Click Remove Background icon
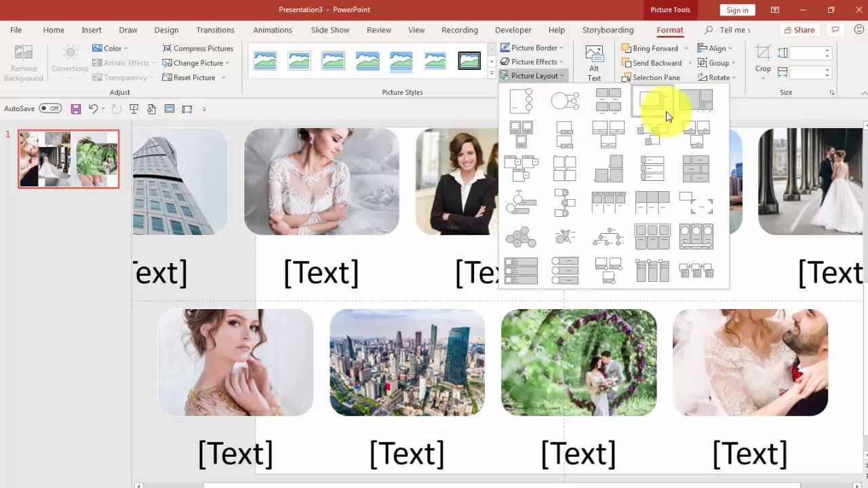868x488 pixels. [24, 62]
